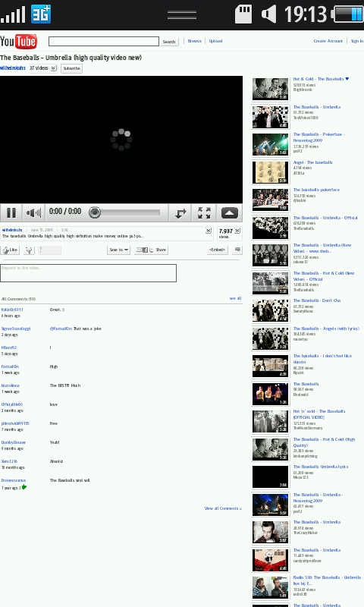
Task: Click green thumbs-up on last comment
Action: coord(24,487)
